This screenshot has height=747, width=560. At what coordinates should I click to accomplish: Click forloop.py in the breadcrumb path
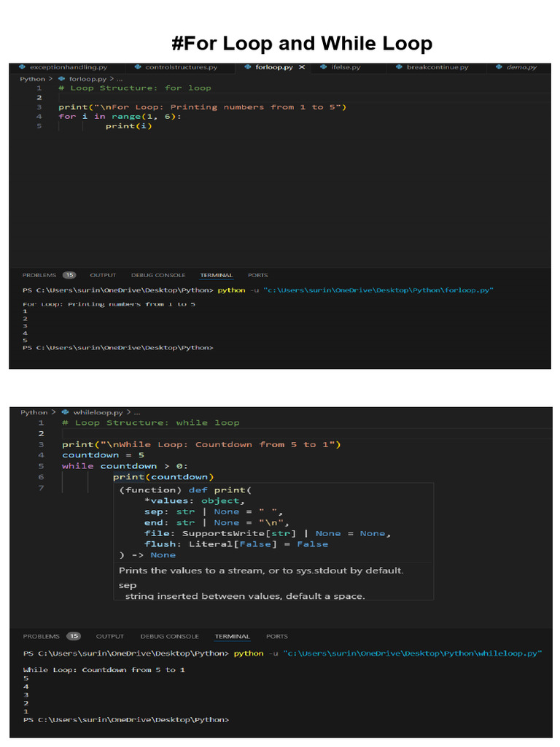coord(87,79)
